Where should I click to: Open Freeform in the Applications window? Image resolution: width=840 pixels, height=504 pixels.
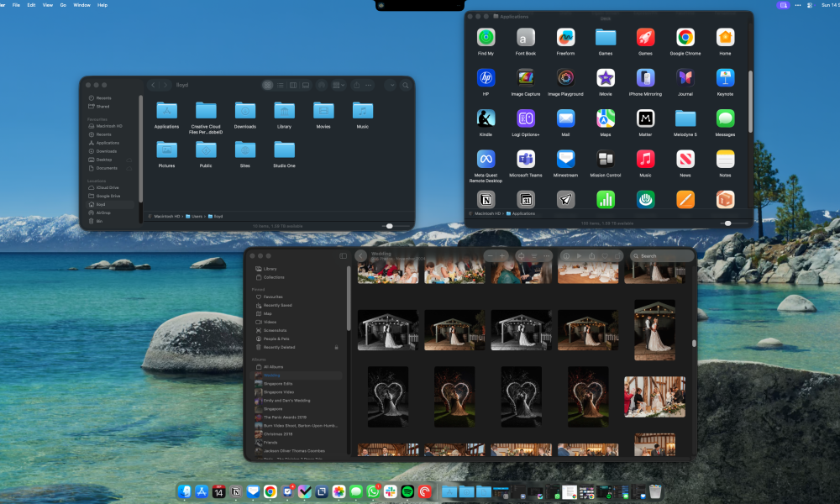click(565, 38)
